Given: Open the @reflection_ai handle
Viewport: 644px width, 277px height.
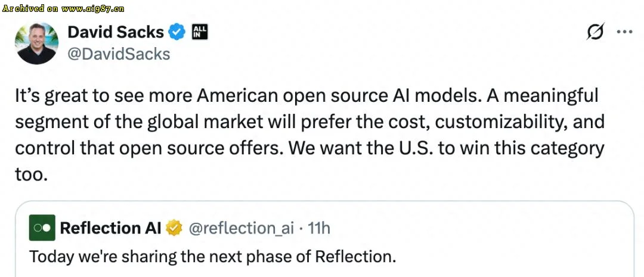Looking at the screenshot, I should 240,228.
